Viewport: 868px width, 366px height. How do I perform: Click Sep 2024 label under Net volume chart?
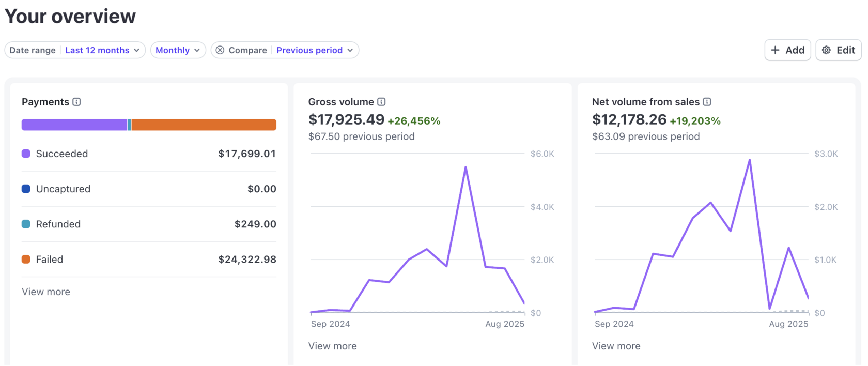coord(614,324)
